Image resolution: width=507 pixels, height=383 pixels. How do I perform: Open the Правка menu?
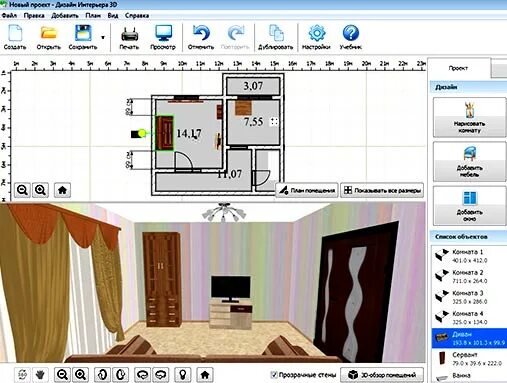(34, 16)
